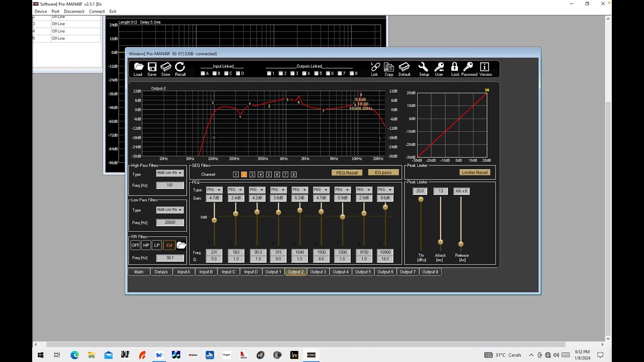Viewport: 644px width, 362px height.
Task: Click the Save floppy disk icon
Action: pos(152,67)
